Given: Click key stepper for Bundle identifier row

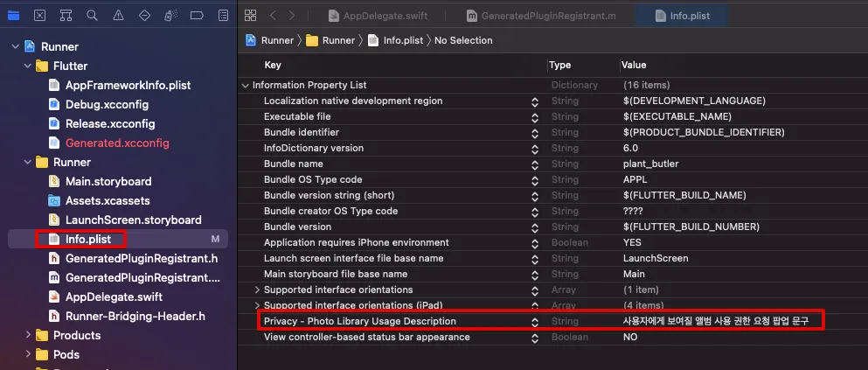Looking at the screenshot, I should click(534, 133).
